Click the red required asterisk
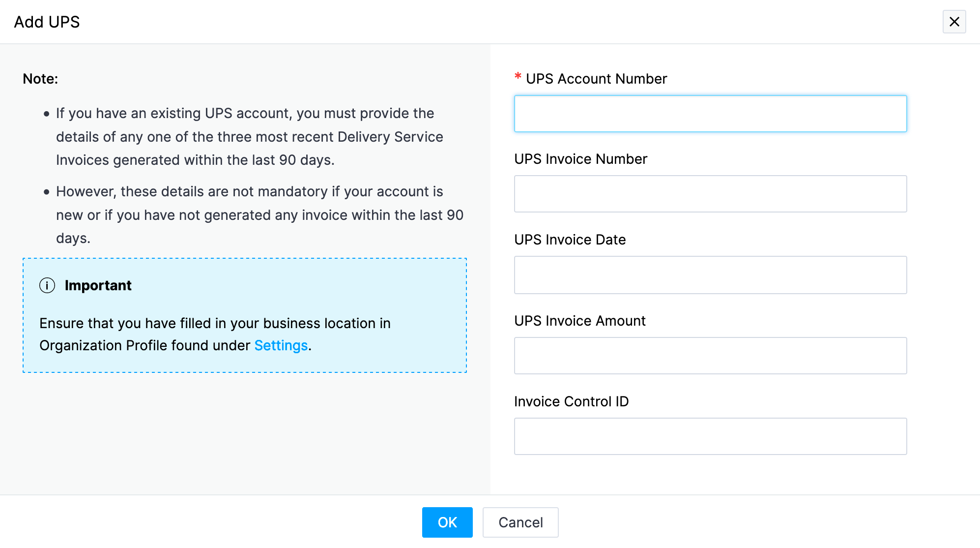980x548 pixels. pos(518,76)
